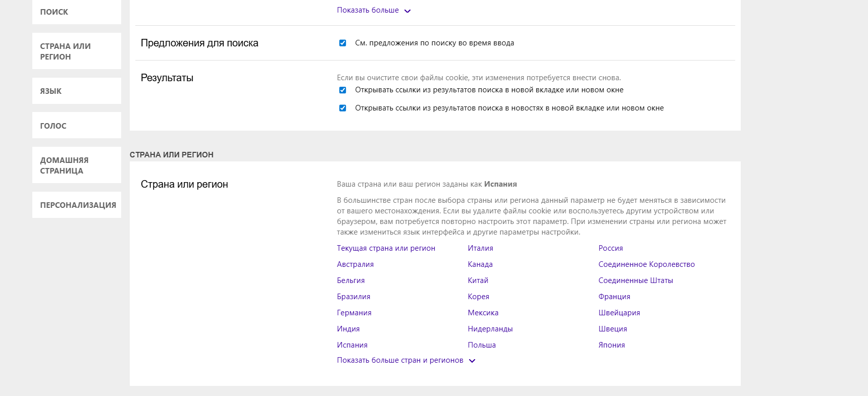This screenshot has height=396, width=868.
Task: Toggle open search result links in new tab
Action: tap(342, 90)
